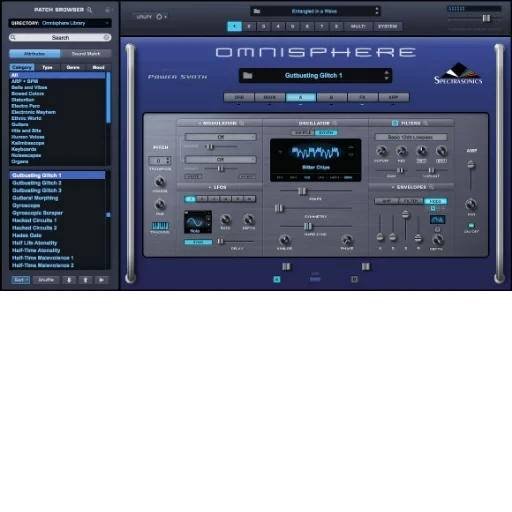The height and width of the screenshot is (512, 512).
Task: Click the keyboard Tracking icon under Pitch
Action: pyautogui.click(x=160, y=226)
